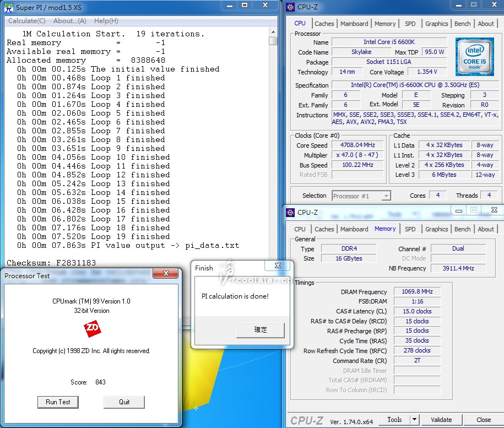
Task: Open Help menu in Super PI
Action: 106,21
